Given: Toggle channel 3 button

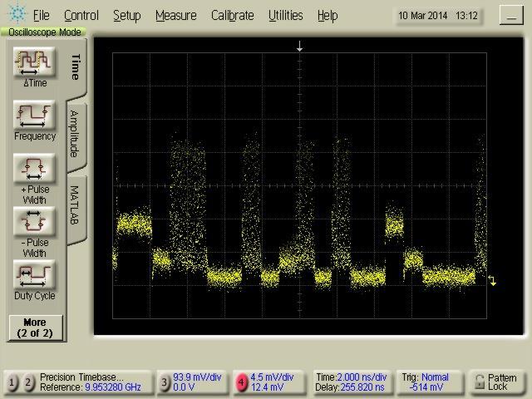Looking at the screenshot, I should tap(165, 382).
